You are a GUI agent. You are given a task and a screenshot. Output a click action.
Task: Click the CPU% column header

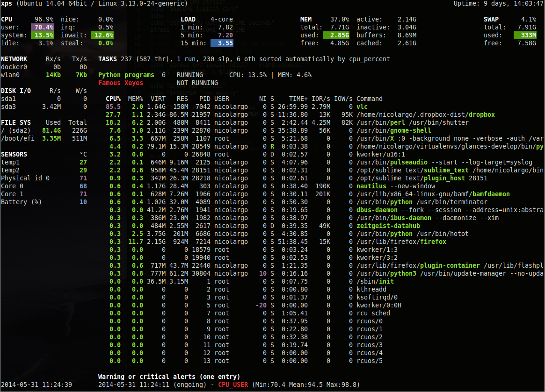pyautogui.click(x=113, y=99)
